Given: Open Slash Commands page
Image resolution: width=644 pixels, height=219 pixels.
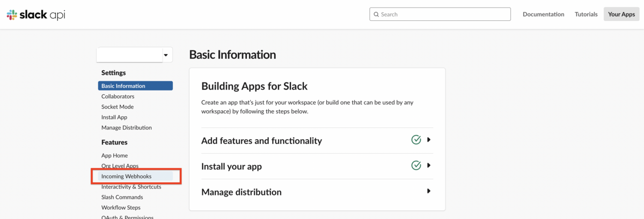Looking at the screenshot, I should pos(122,197).
